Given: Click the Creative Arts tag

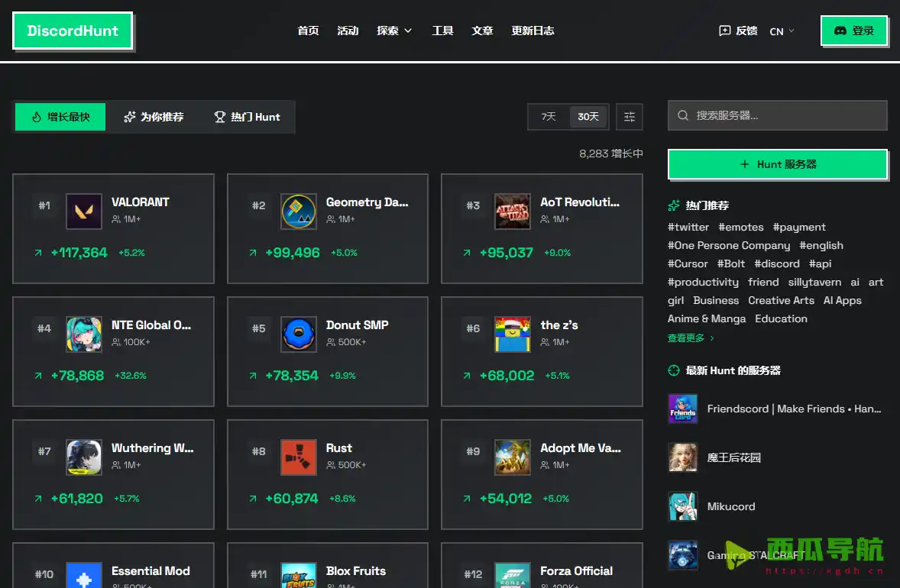Looking at the screenshot, I should coord(781,301).
